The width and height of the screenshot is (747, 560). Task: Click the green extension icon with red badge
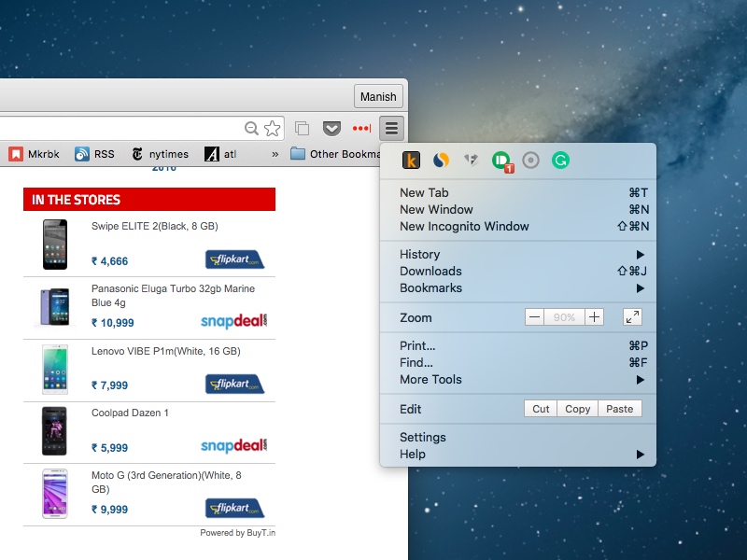501,161
